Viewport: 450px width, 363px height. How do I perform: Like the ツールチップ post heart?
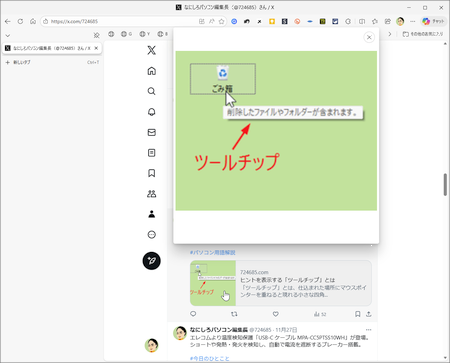(x=275, y=314)
